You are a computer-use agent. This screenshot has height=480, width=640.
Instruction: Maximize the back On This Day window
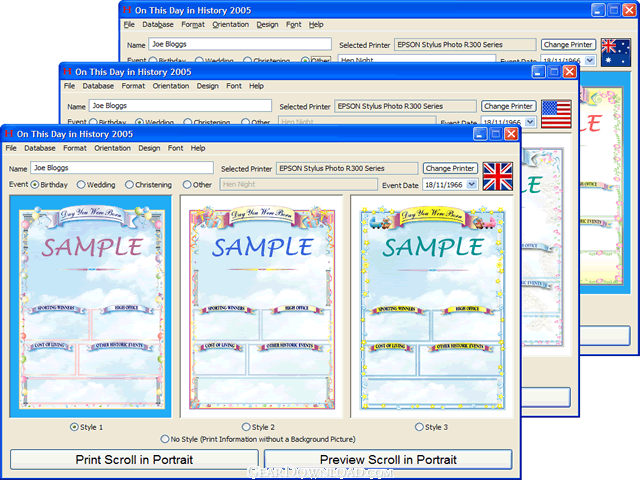613,10
